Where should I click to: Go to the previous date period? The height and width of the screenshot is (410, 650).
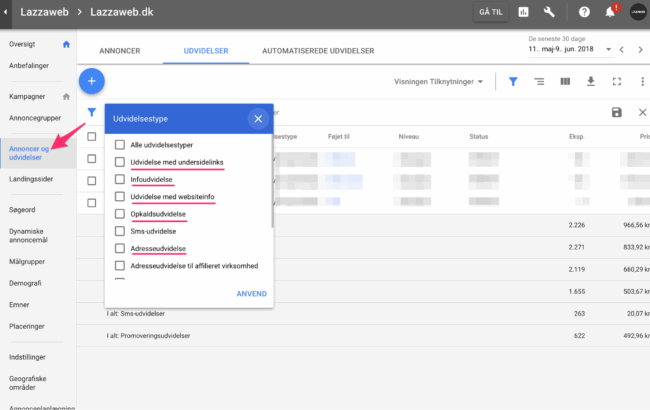point(621,49)
